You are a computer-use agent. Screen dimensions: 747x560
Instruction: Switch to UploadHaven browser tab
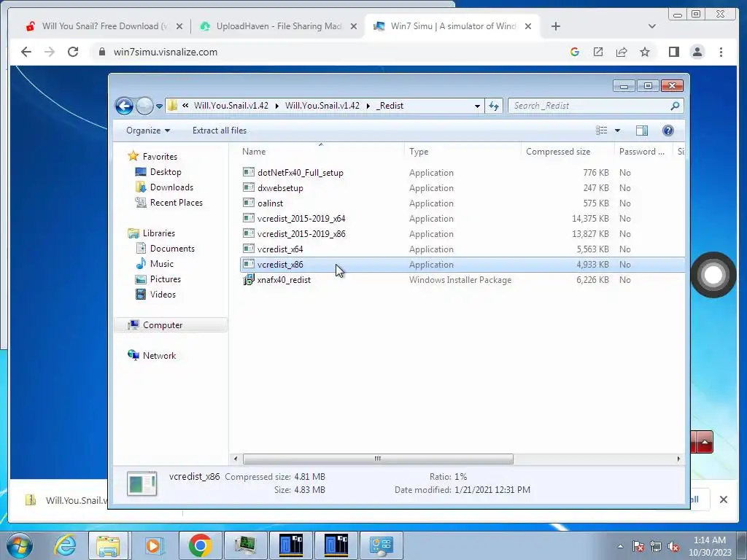pos(279,26)
